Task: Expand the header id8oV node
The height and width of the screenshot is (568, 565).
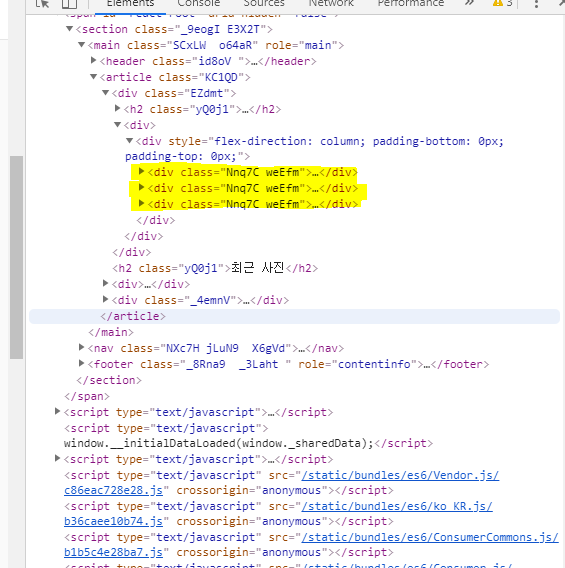Action: click(x=93, y=60)
